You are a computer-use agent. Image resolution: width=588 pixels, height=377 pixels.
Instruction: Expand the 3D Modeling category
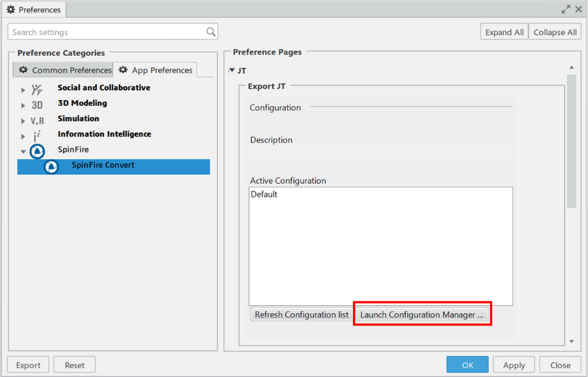point(23,105)
